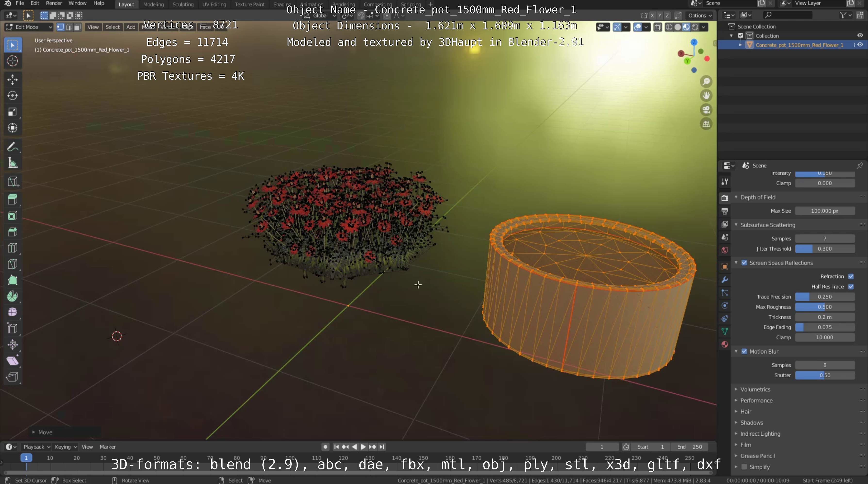
Task: Select the Transform tool
Action: click(12, 128)
